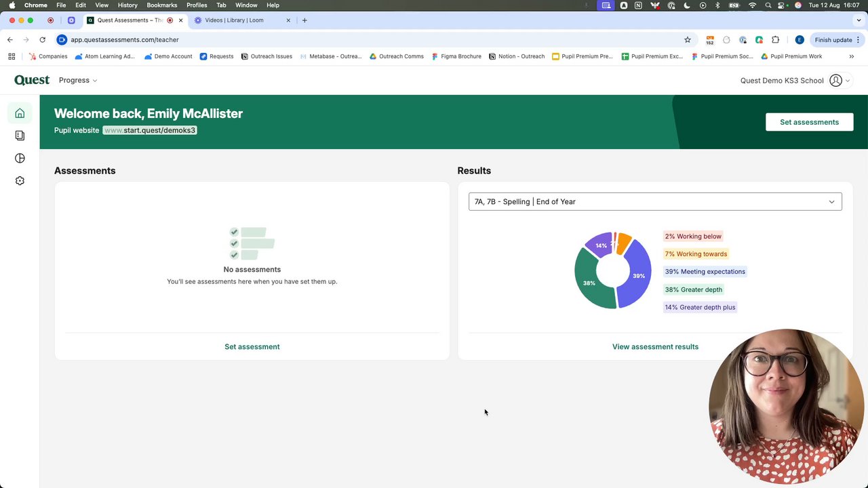868x488 pixels.
Task: Click the webcam video bubble
Action: point(787,407)
